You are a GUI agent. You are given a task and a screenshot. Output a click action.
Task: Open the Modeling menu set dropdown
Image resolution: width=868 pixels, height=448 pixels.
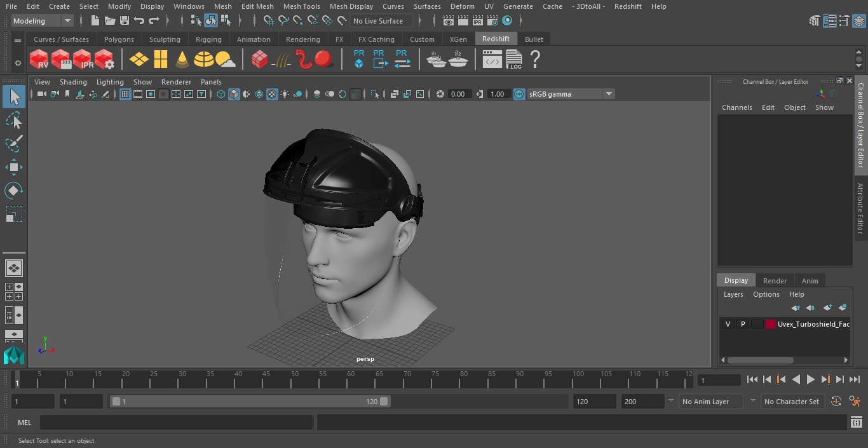(x=43, y=21)
